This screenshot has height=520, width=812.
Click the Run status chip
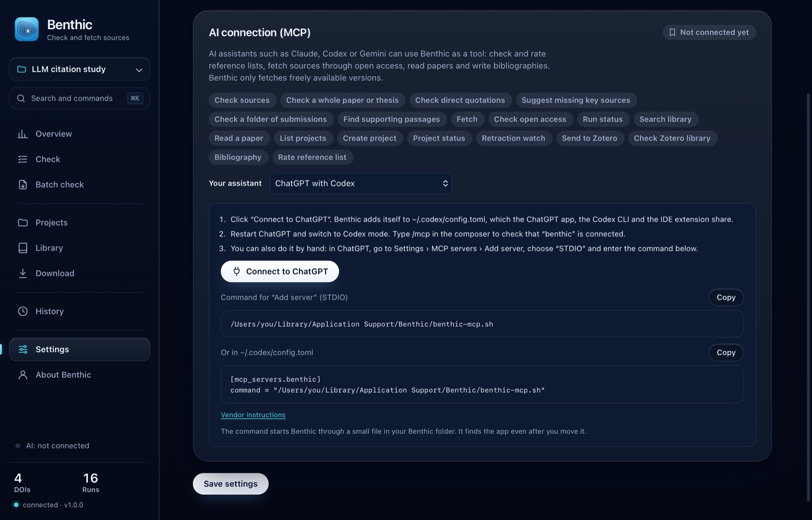coord(603,119)
